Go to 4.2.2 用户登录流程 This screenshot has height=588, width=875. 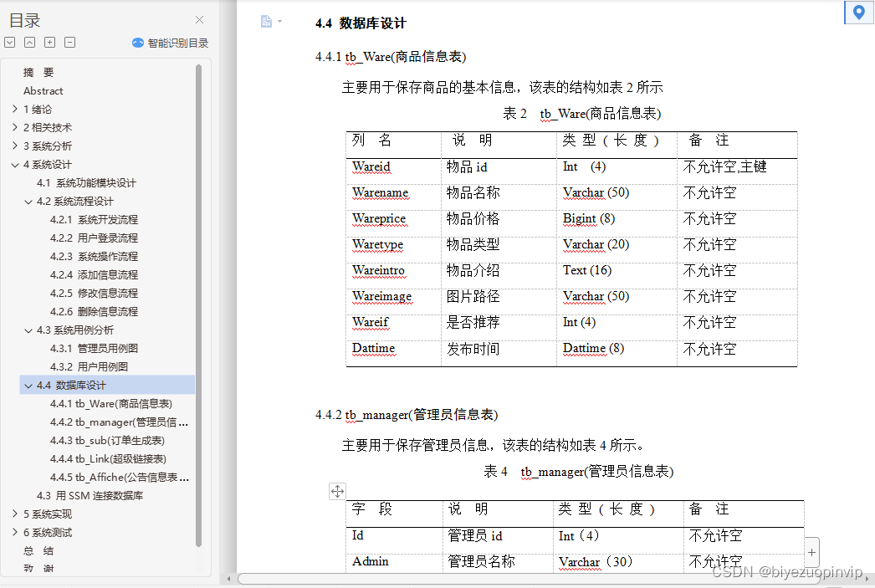click(94, 238)
